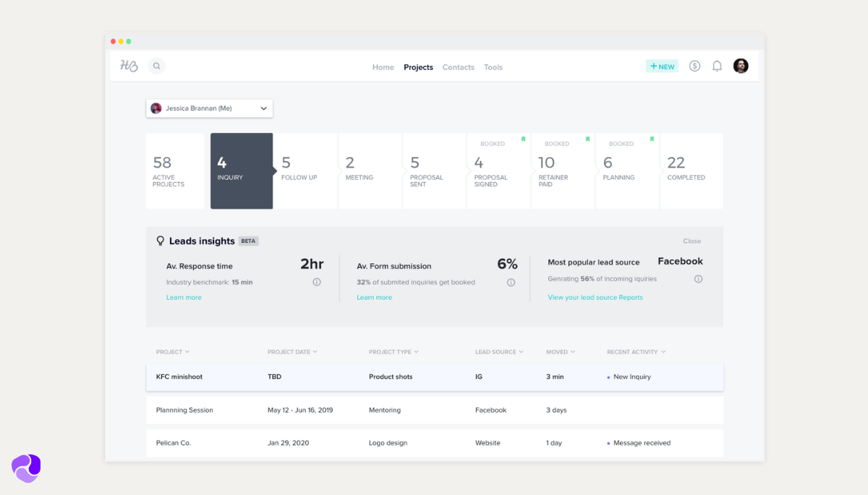The width and height of the screenshot is (868, 495).
Task: Open the user profile avatar
Action: tap(741, 66)
